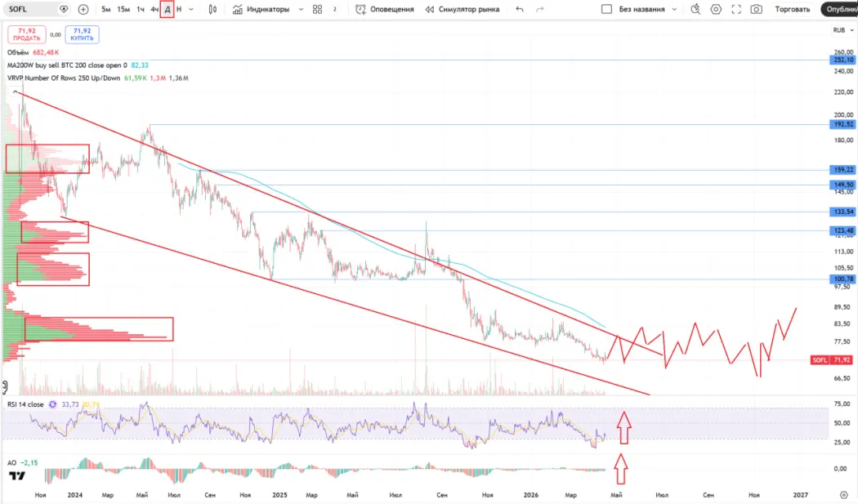
Task: Click the add symbol plus icon
Action: coord(83,10)
